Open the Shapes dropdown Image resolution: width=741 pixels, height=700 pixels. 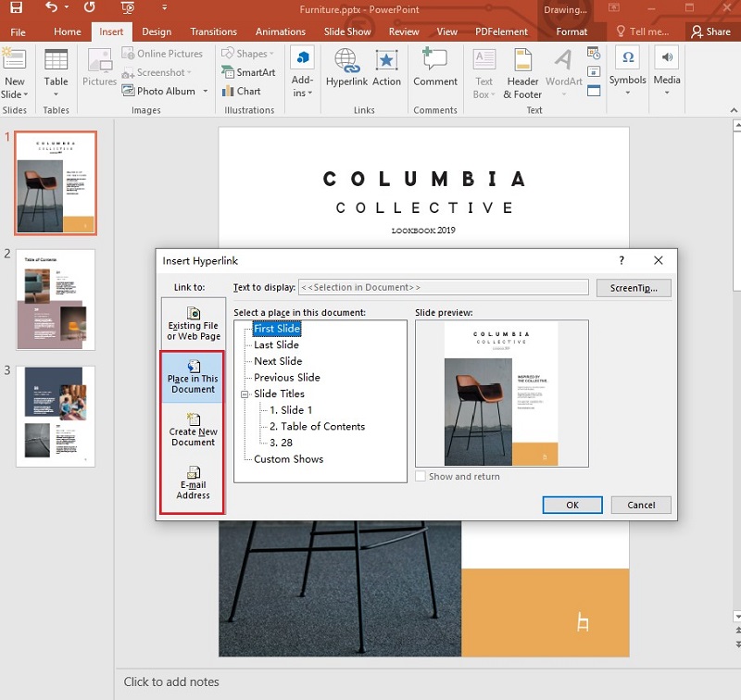point(247,53)
